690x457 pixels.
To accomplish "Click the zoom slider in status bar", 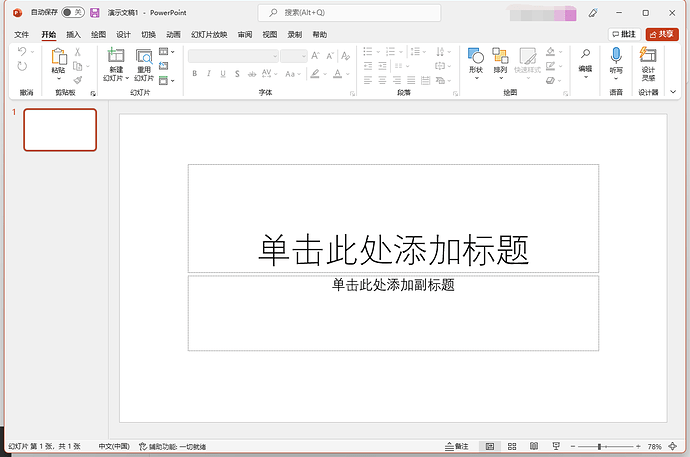I will pyautogui.click(x=600, y=446).
